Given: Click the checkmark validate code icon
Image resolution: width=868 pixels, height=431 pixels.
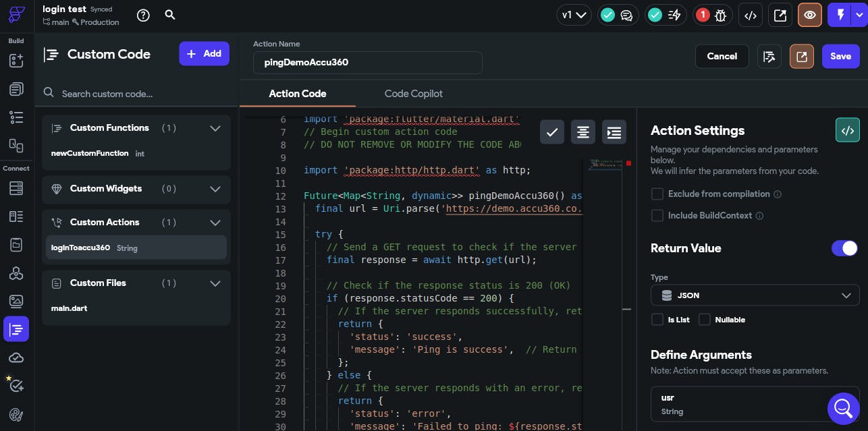Looking at the screenshot, I should pyautogui.click(x=552, y=133).
